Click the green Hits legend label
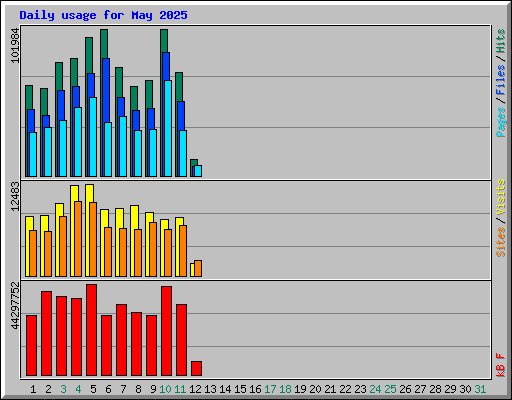Screen dimensions: 512x400 pos(501,41)
